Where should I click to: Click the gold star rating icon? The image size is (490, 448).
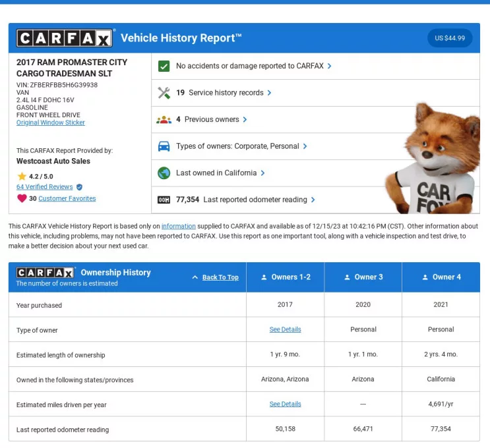click(22, 177)
